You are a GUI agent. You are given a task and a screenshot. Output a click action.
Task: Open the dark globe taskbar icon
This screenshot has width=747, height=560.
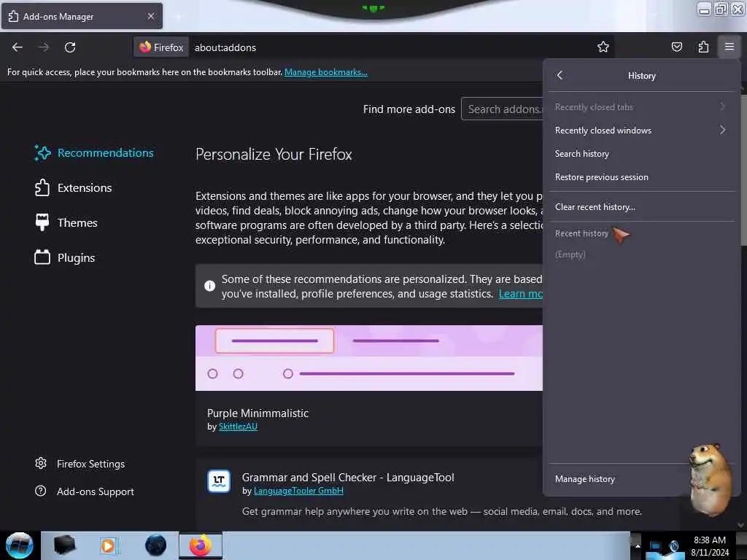[x=155, y=545]
